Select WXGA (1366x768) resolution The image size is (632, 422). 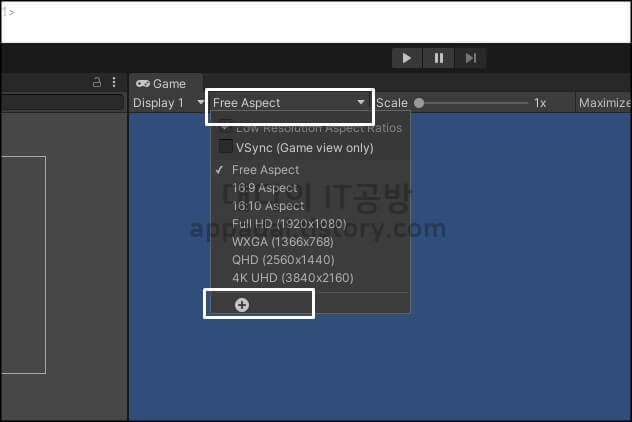point(310,242)
